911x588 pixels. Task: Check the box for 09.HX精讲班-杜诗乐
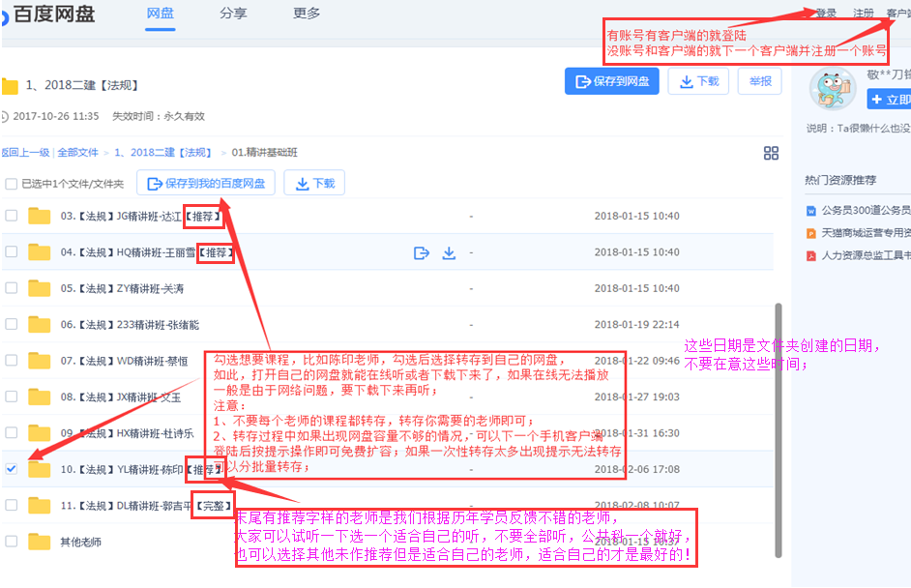tap(11, 433)
